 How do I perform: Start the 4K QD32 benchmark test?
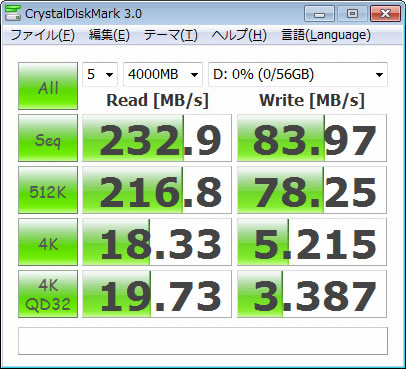[x=48, y=294]
